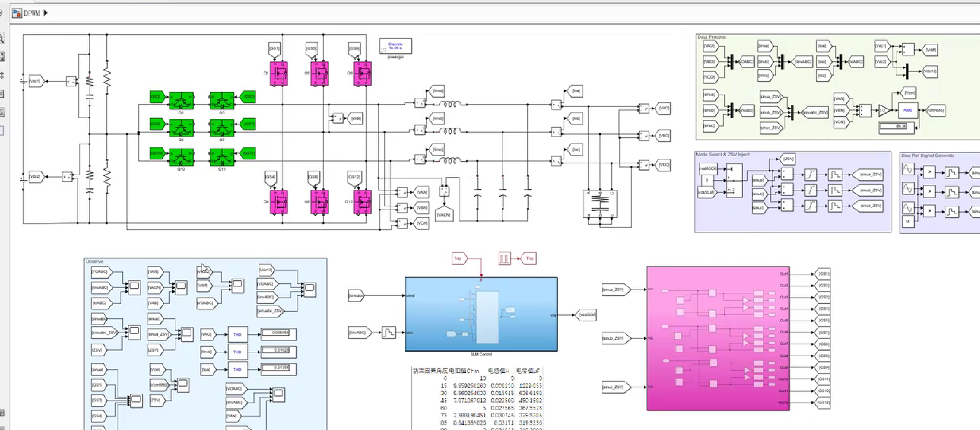This screenshot has width=980, height=430.
Task: Click the M constant block in Sine Ref
Action: [908, 221]
